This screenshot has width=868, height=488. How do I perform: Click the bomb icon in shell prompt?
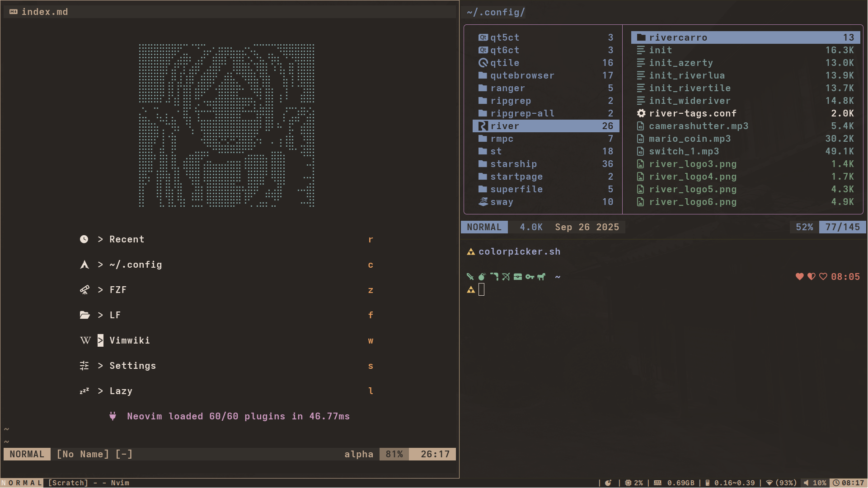482,277
